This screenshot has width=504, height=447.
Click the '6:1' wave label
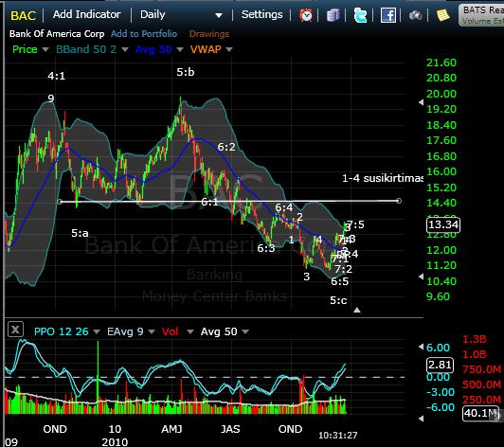[209, 202]
